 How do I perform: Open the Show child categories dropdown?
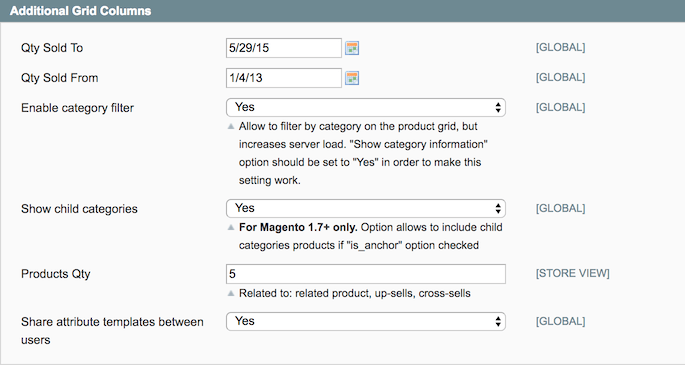point(366,208)
